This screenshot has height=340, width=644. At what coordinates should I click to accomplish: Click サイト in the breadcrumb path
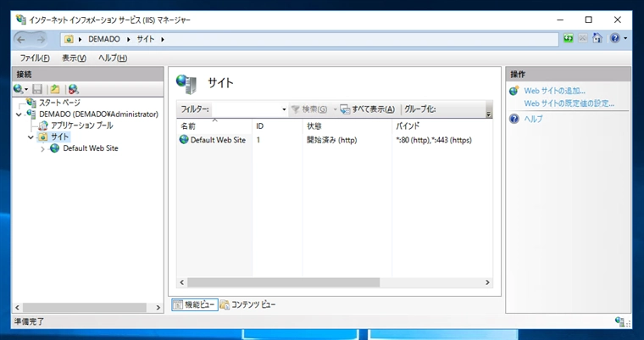click(146, 40)
